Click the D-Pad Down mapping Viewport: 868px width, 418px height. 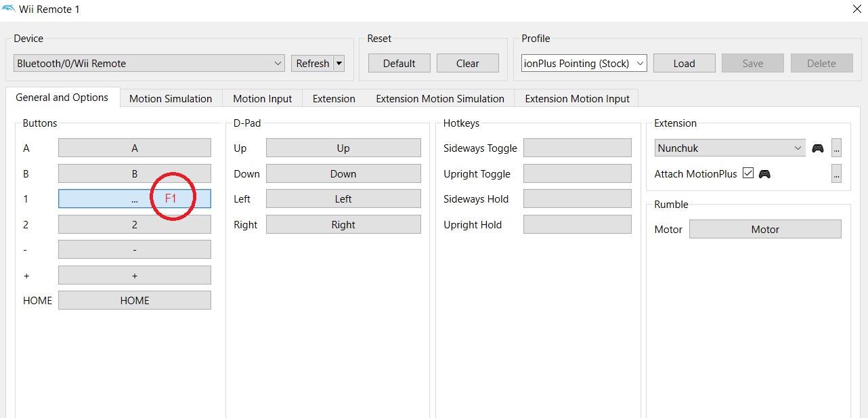point(343,173)
